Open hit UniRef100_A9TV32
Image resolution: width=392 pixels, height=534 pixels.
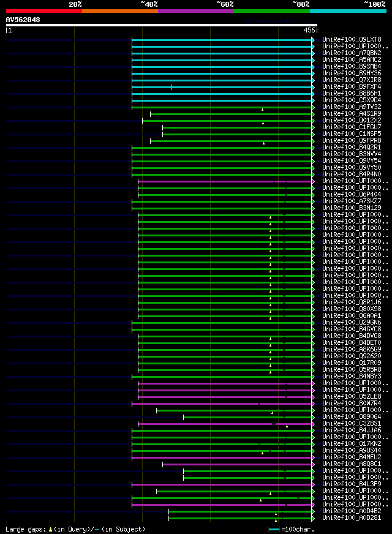[x=352, y=107]
